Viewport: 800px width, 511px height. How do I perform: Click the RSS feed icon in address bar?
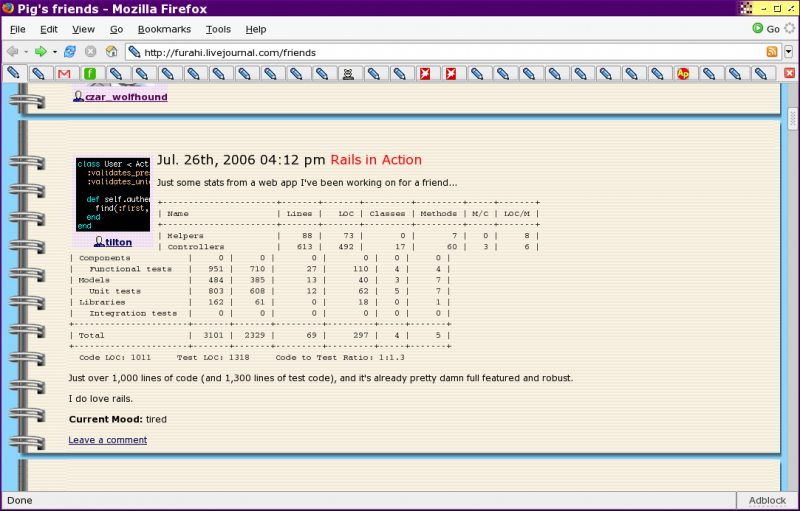(771, 51)
